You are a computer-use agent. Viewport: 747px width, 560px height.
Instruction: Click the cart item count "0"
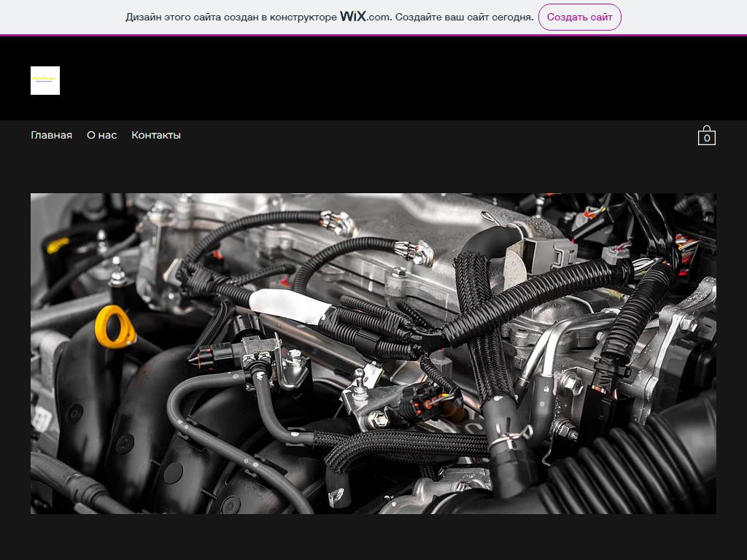[x=706, y=139]
